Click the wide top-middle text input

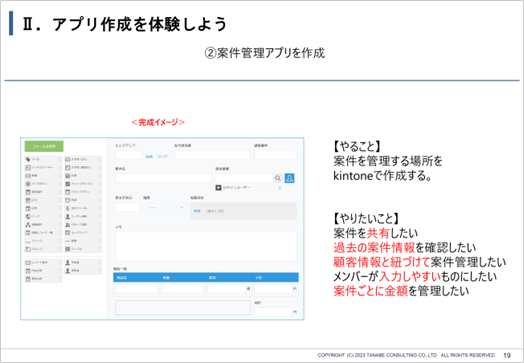point(212,155)
